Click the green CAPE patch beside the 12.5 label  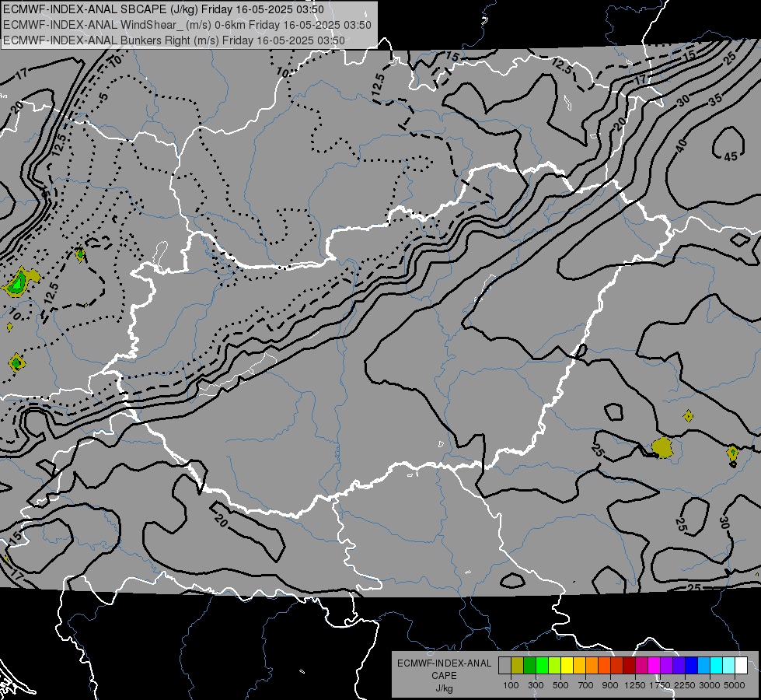pyautogui.click(x=20, y=282)
